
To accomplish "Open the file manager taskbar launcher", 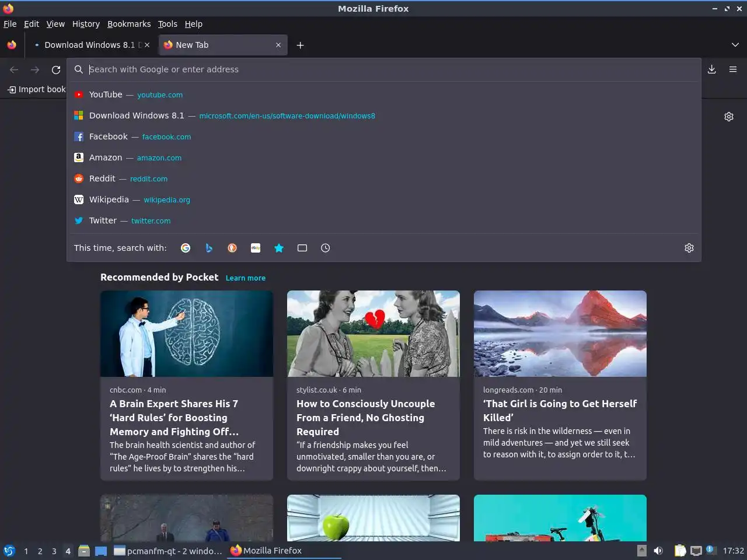I will click(84, 551).
